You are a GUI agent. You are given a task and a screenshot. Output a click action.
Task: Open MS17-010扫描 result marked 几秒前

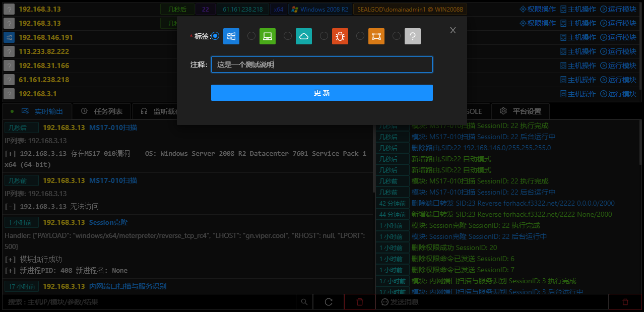coord(113,180)
